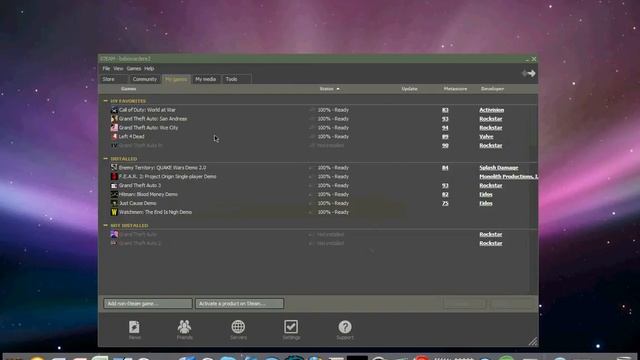Click the Call of Duty: World at War game icon
The width and height of the screenshot is (640, 360).
(114, 110)
